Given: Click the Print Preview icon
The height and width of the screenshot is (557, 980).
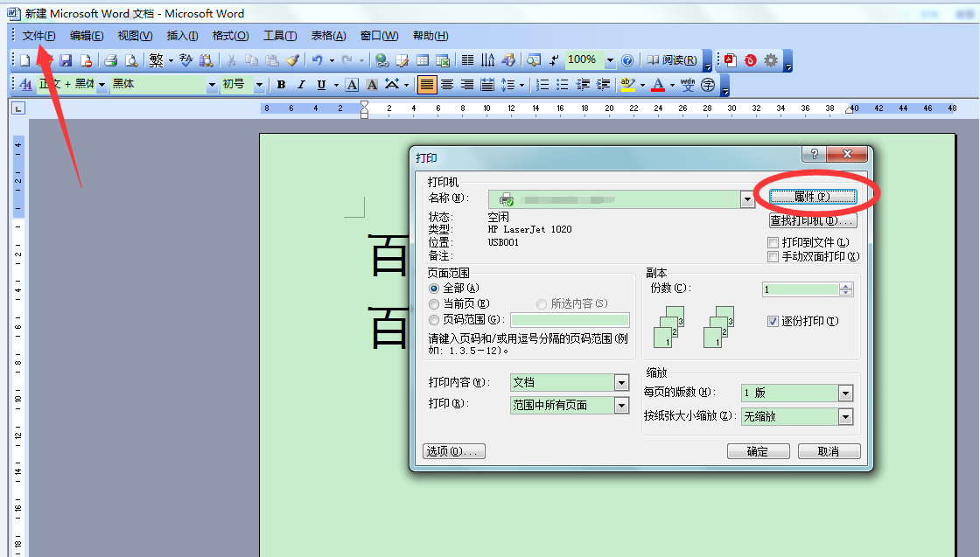Looking at the screenshot, I should [x=131, y=60].
